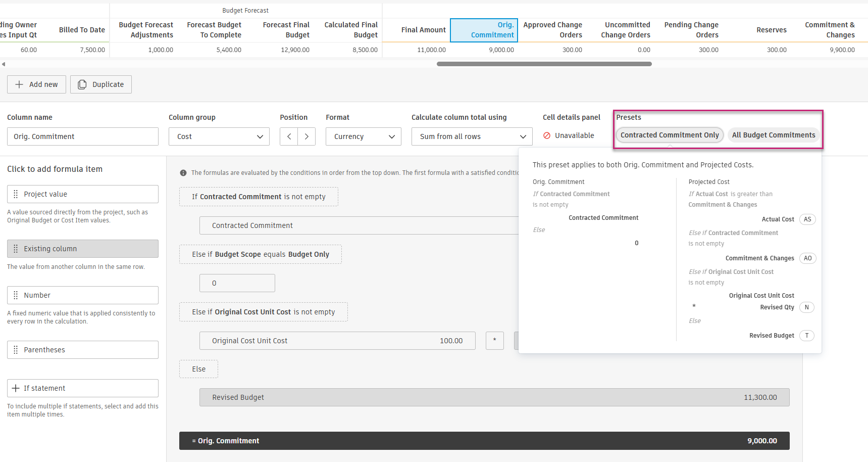Select the Reserves column header

tap(756, 30)
